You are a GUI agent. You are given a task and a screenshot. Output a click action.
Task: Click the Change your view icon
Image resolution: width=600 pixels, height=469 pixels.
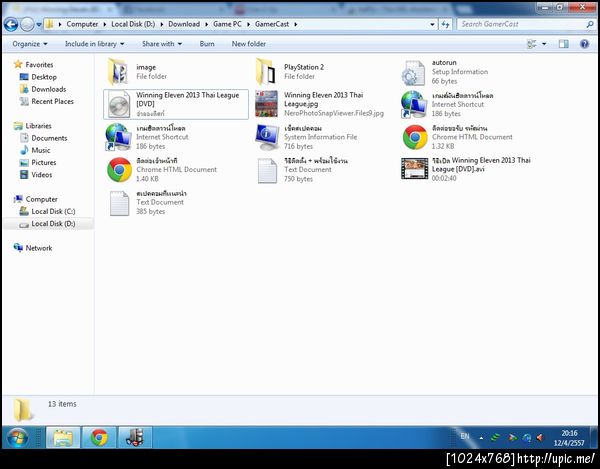532,44
